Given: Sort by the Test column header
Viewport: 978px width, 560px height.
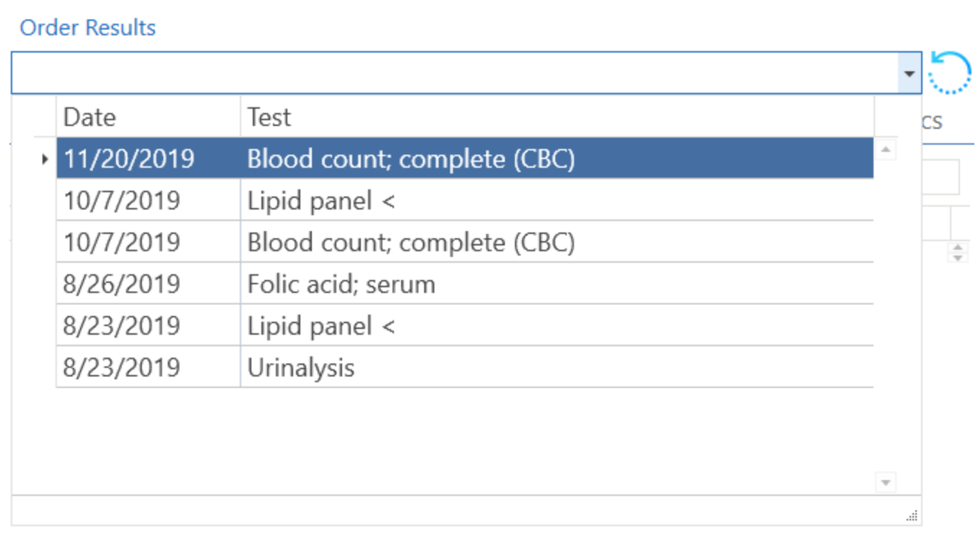Looking at the screenshot, I should [556, 117].
